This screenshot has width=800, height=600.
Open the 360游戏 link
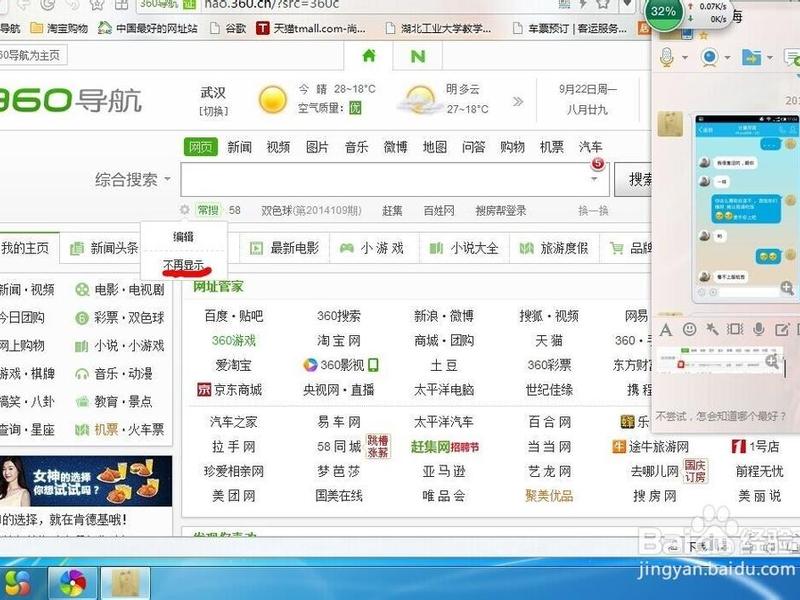[x=234, y=340]
